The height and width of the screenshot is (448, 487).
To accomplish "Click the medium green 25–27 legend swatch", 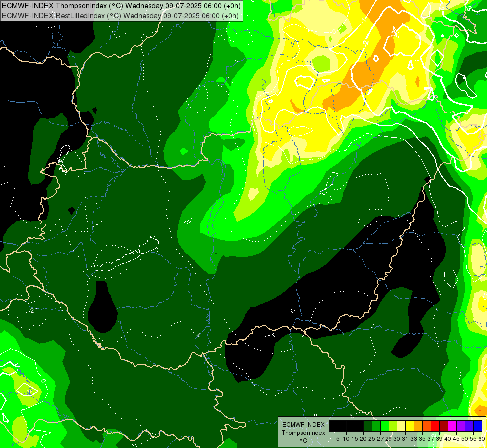I will 376,426.
